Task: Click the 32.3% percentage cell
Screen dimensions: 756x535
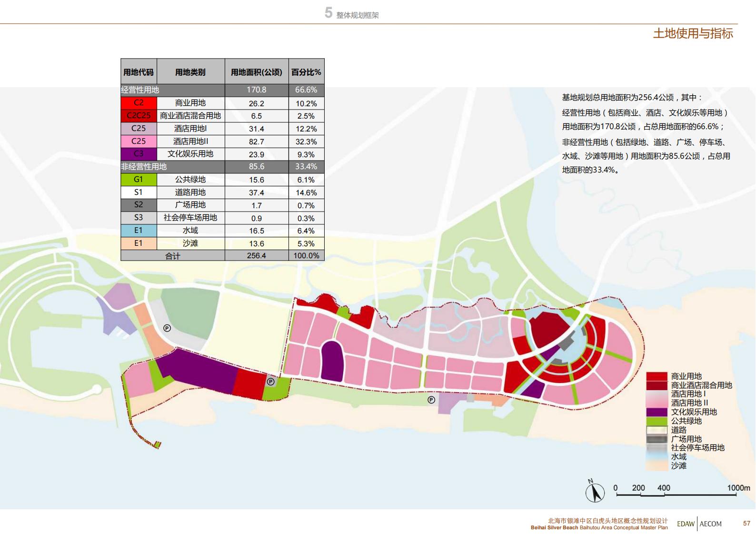Action: click(306, 141)
